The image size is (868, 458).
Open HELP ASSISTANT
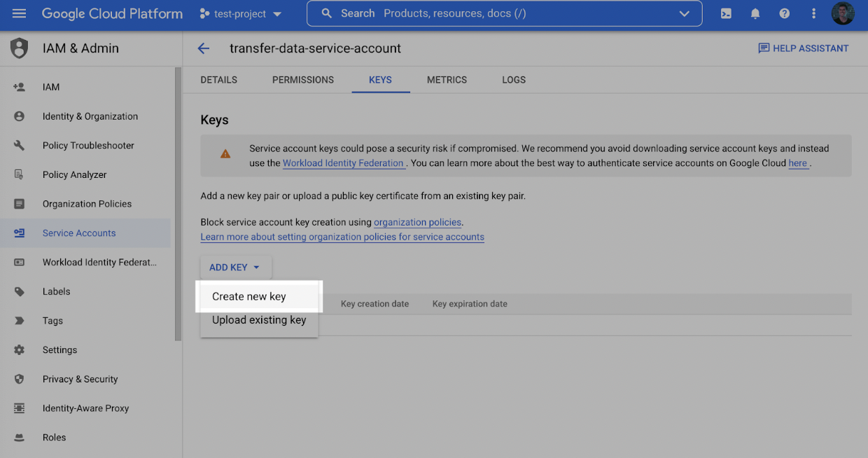[804, 48]
